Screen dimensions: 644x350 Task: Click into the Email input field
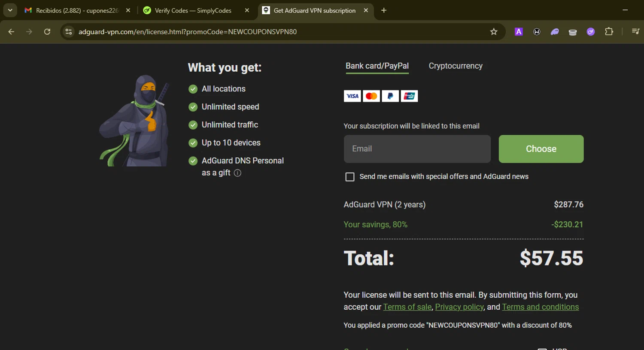click(x=417, y=149)
